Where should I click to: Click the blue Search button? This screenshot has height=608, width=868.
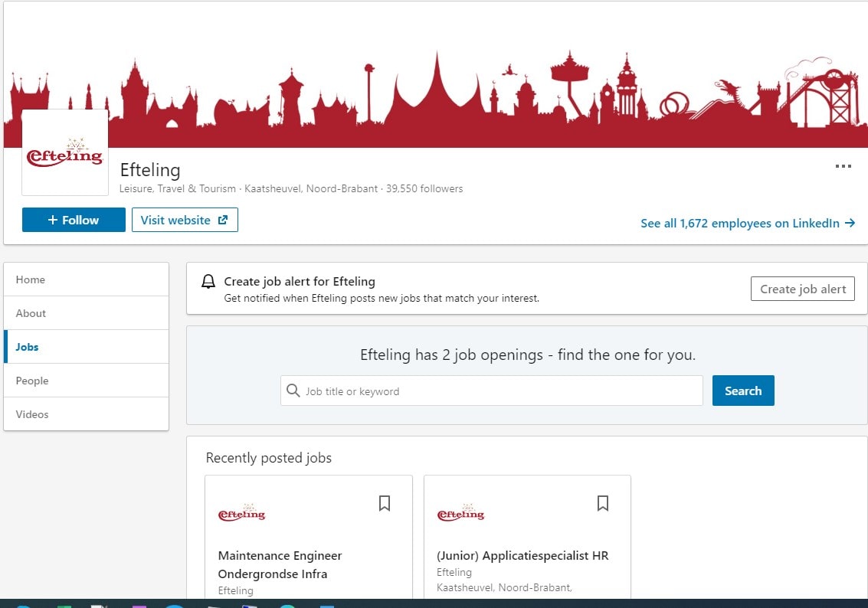[x=743, y=391]
